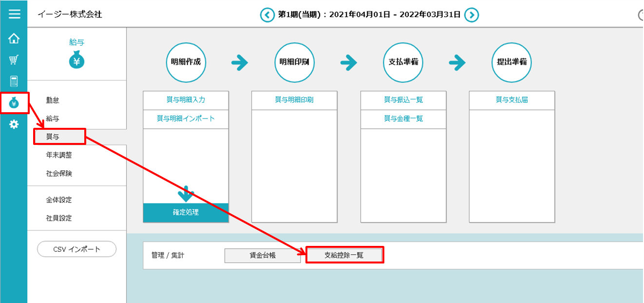Open the shopping cart icon

pos(14,60)
